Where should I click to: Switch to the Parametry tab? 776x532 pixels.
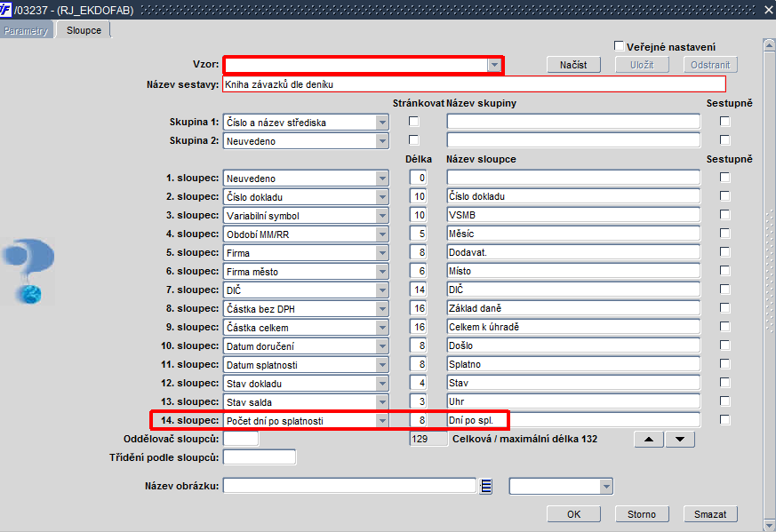click(x=26, y=31)
